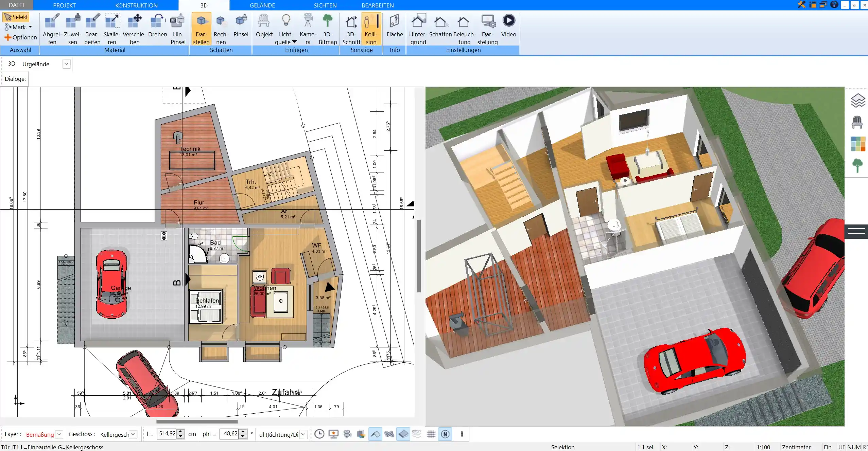The width and height of the screenshot is (868, 451).
Task: Toggle the grid display icon
Action: tap(431, 434)
